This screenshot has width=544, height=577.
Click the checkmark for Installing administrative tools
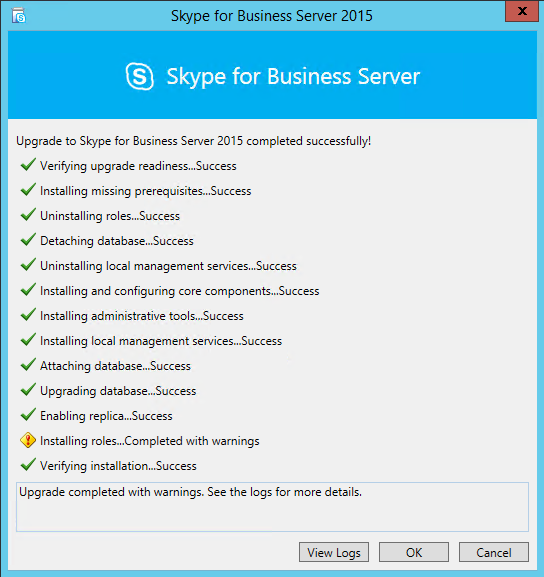tap(28, 315)
